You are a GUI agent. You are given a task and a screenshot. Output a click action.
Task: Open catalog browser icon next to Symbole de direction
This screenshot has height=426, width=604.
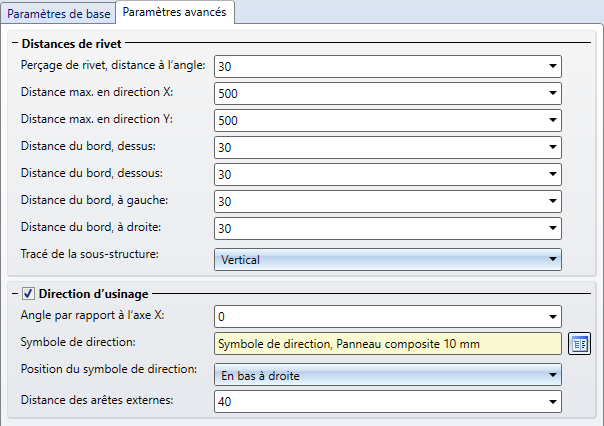pos(580,344)
